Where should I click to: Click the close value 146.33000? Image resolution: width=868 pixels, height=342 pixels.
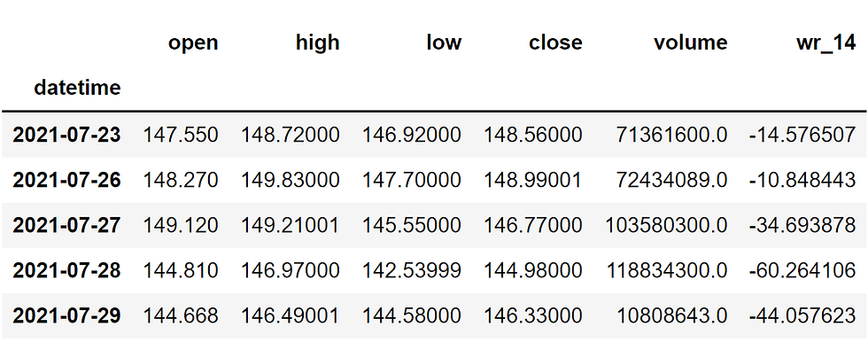click(x=533, y=316)
